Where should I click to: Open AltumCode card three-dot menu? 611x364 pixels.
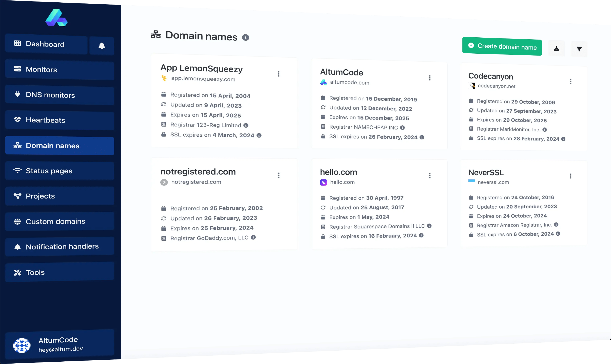point(430,78)
